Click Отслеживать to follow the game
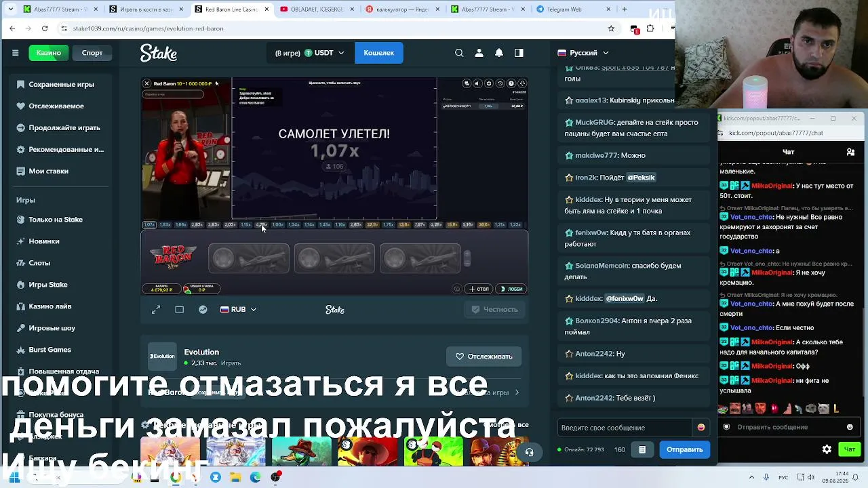Viewport: 868px width, 488px height. 484,357
